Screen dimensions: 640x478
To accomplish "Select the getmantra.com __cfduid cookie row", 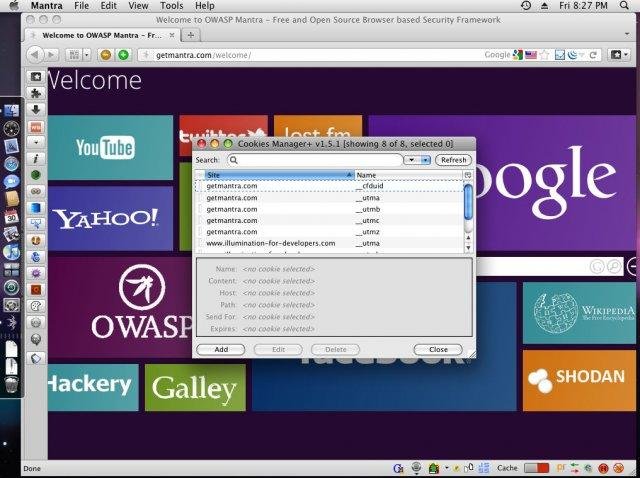I will [x=329, y=186].
